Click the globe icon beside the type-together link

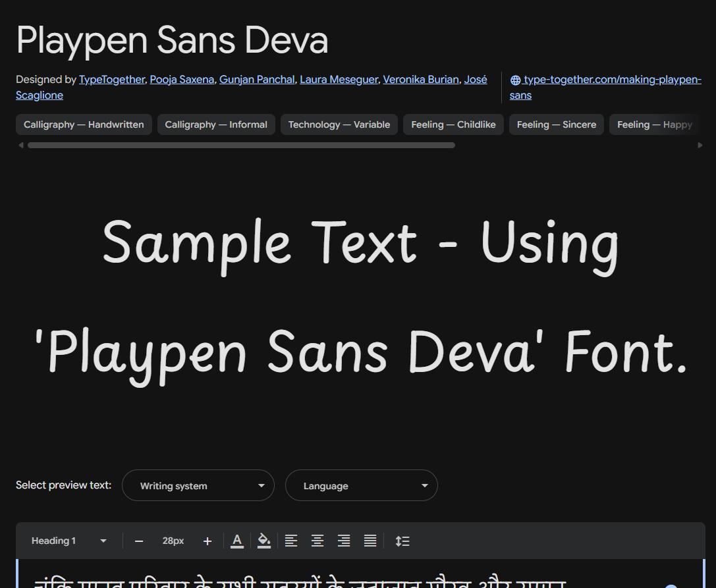pos(515,80)
